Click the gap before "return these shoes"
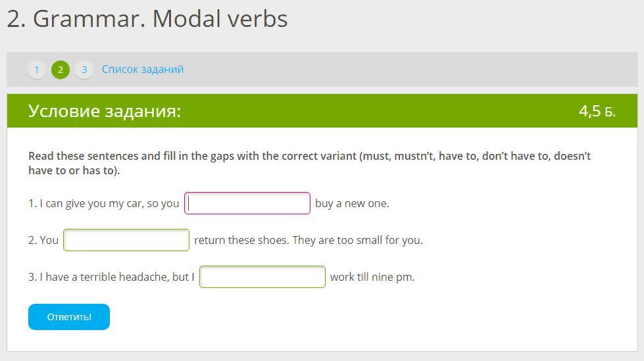 tap(126, 240)
